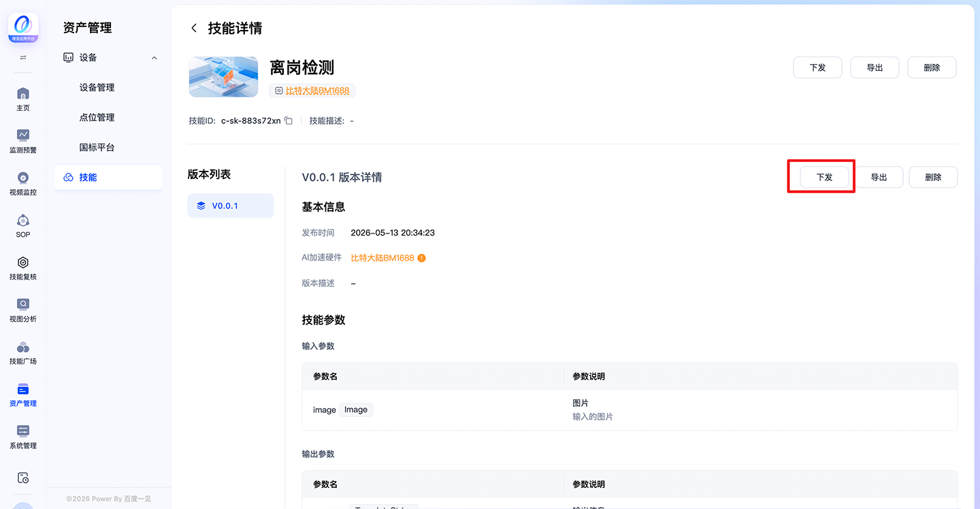Click the ©2026 Power By 百度一见 footer

coord(109,499)
